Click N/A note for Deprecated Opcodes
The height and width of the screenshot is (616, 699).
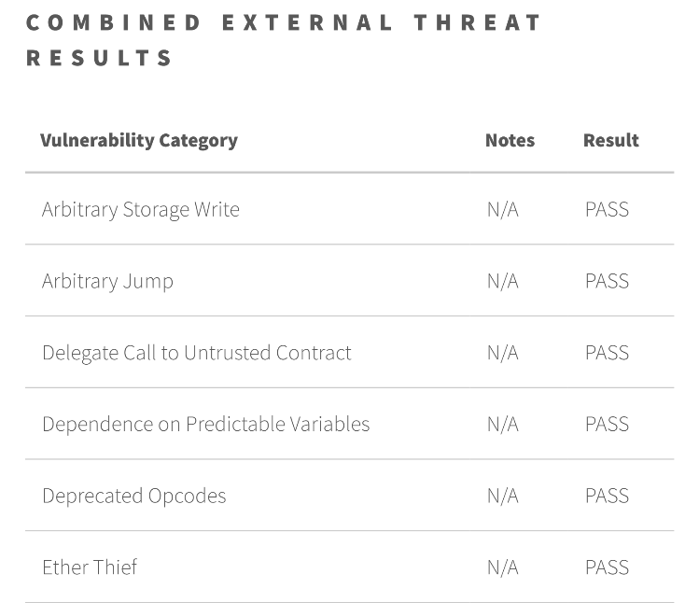coord(503,497)
